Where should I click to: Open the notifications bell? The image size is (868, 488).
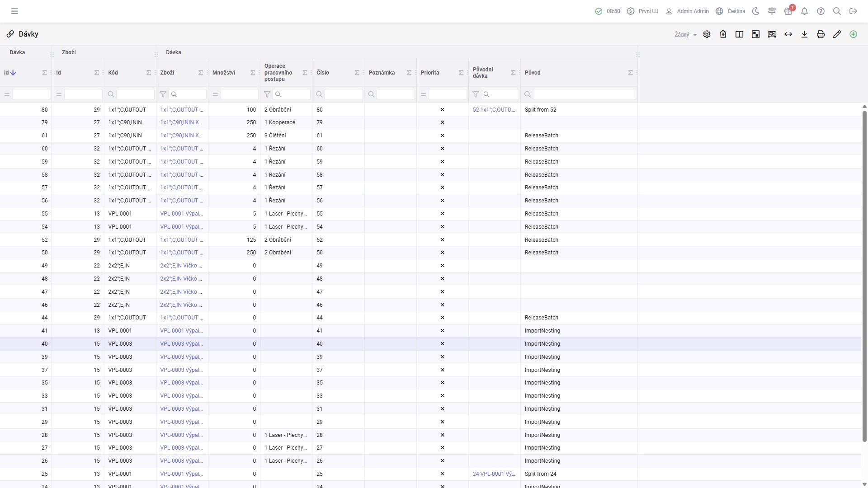point(804,11)
